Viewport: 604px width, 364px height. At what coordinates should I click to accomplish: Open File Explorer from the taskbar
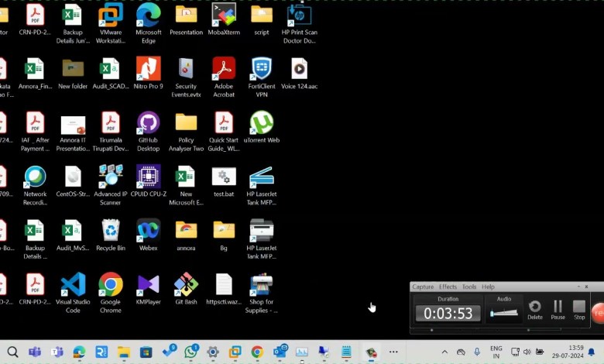tap(124, 352)
